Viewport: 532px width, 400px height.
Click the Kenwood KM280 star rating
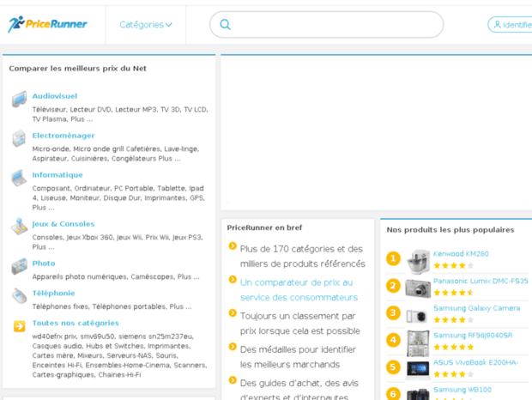[454, 265]
